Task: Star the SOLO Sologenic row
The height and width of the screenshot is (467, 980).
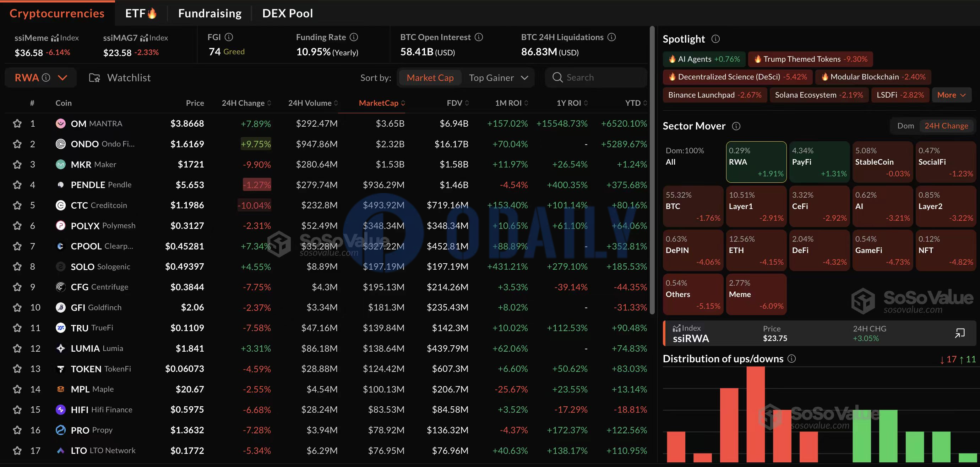Action: click(x=17, y=267)
